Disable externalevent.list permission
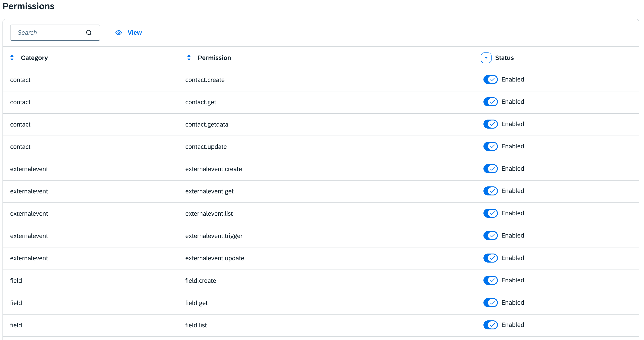 (x=490, y=213)
